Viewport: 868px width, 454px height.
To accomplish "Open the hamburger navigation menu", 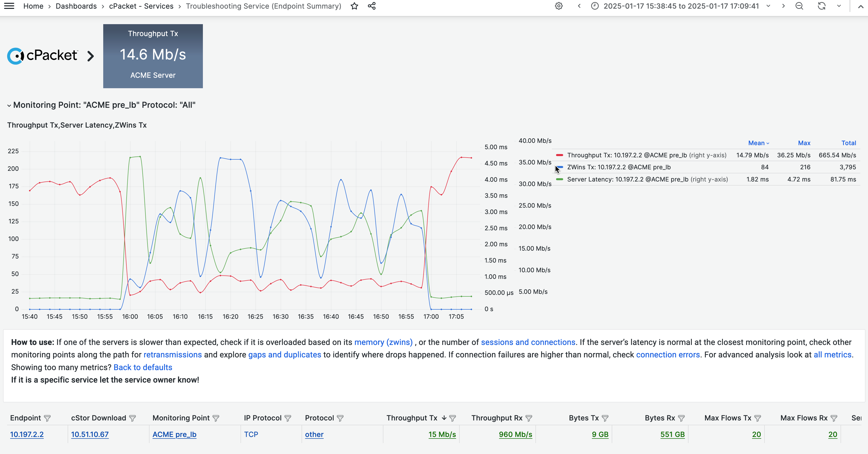I will pos(9,6).
